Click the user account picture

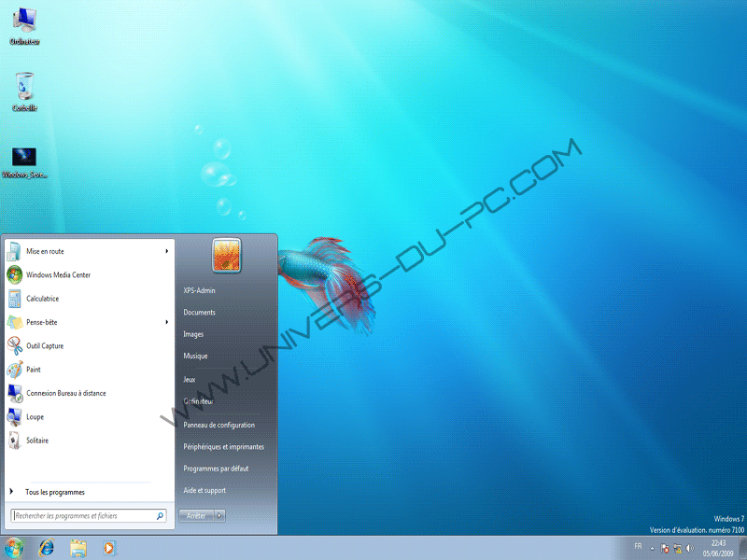tap(226, 256)
